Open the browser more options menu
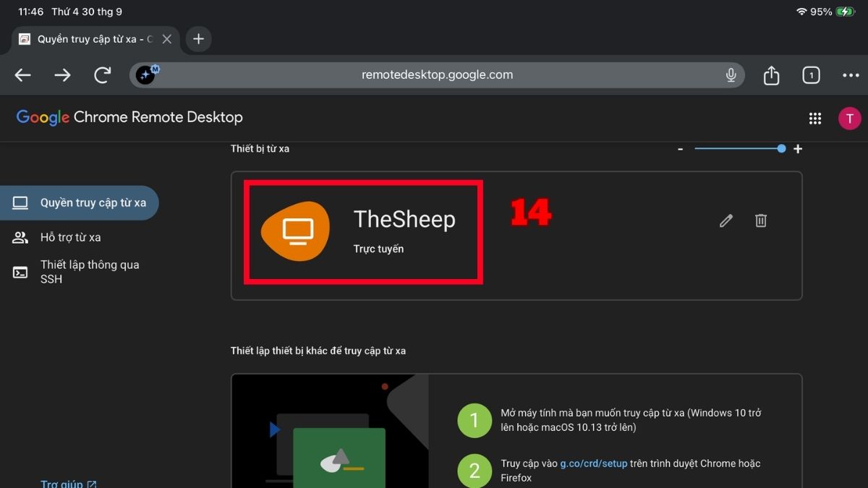Screen dimensions: 868x488 coord(851,75)
